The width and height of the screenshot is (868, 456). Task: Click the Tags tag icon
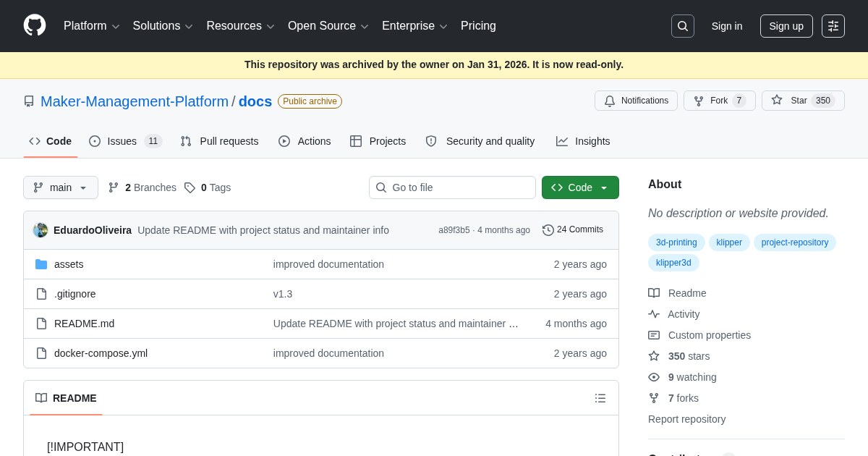coord(190,187)
